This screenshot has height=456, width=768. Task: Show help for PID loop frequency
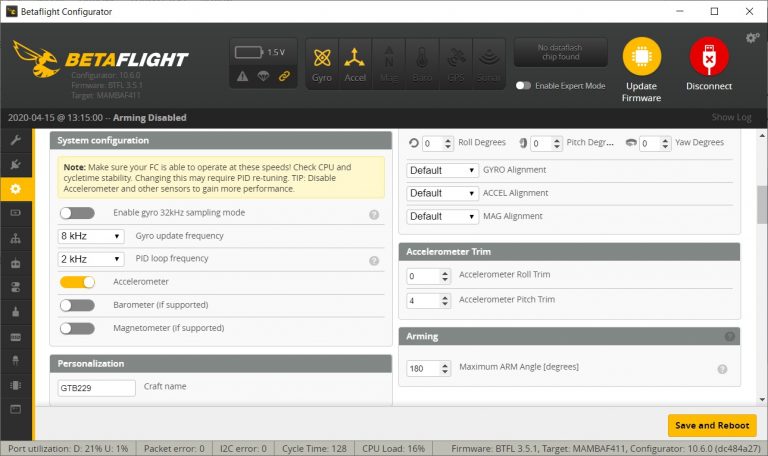tap(374, 261)
